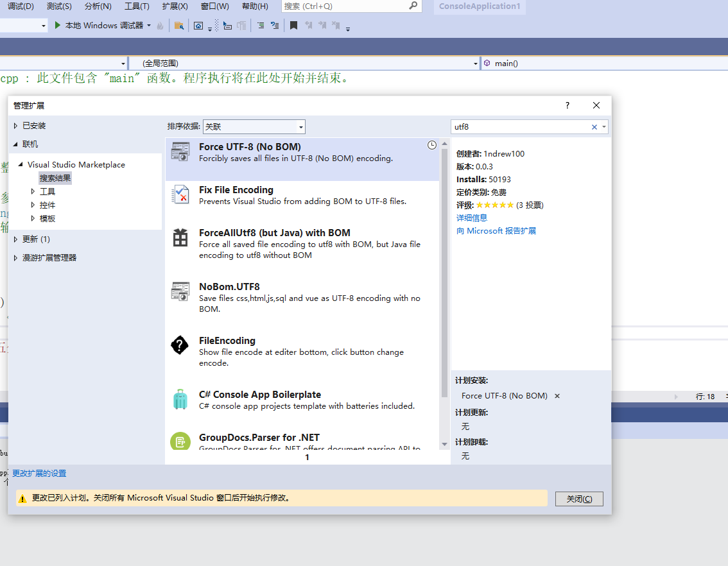This screenshot has width=728, height=566.
Task: Click the Fix File Encoding icon
Action: click(x=180, y=194)
